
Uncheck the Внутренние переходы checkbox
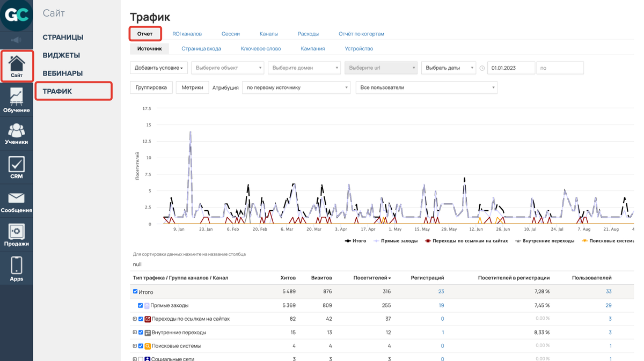[x=141, y=333]
